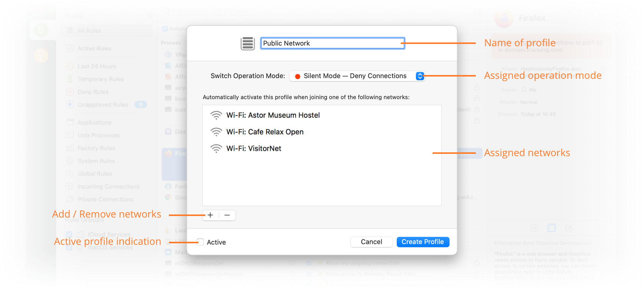Click the Wi-Fi icon next to Cafe Relax Open
Screen dimensions: 644x288
[x=216, y=132]
